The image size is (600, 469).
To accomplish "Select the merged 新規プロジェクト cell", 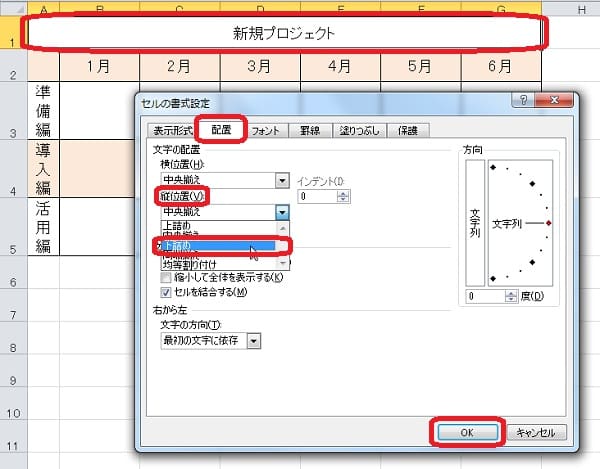I will pos(286,33).
